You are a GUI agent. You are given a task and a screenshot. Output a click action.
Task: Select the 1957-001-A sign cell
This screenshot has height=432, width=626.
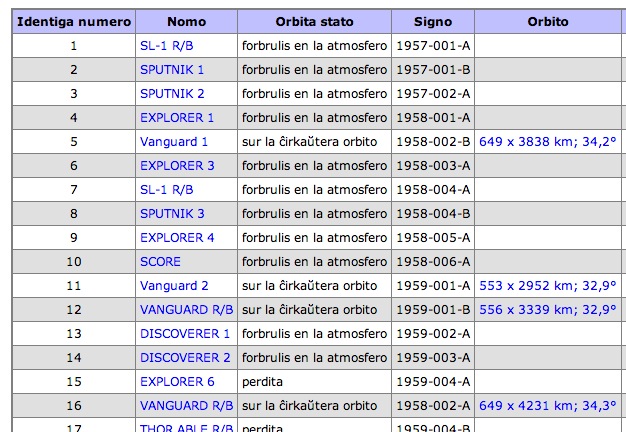[x=433, y=46]
